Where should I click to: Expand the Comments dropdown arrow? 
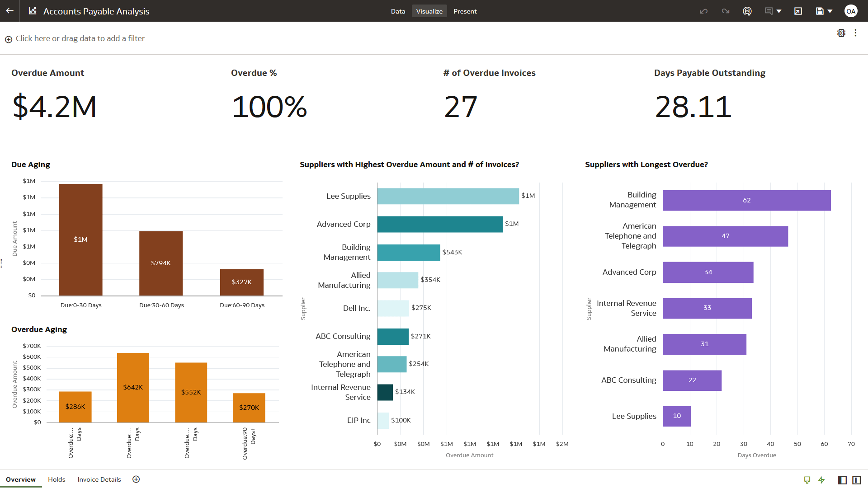click(778, 11)
